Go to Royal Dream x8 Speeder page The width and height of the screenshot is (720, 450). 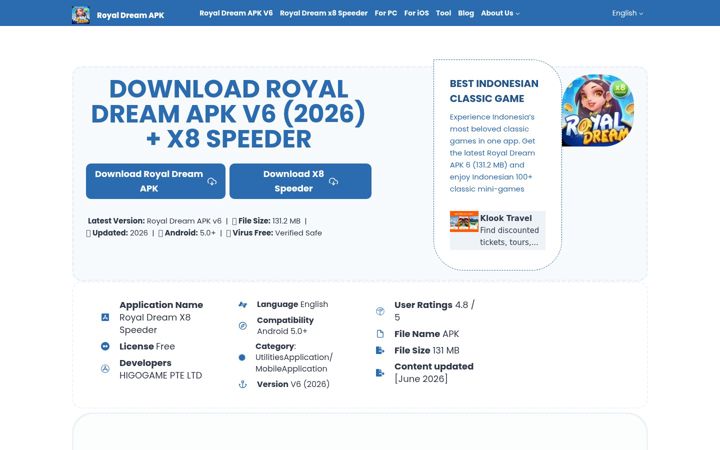[324, 13]
